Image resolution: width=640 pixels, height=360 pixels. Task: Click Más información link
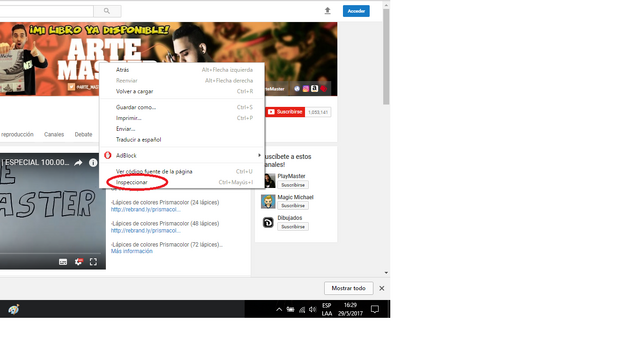pyautogui.click(x=132, y=251)
